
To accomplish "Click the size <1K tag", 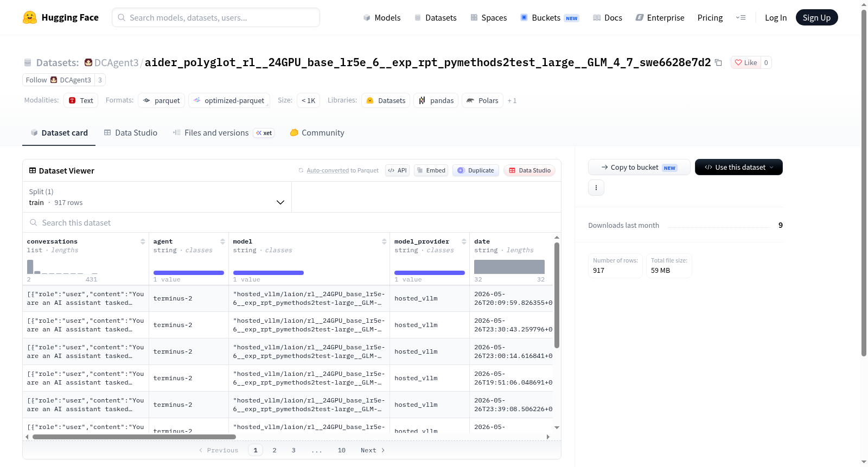I will click(x=309, y=100).
